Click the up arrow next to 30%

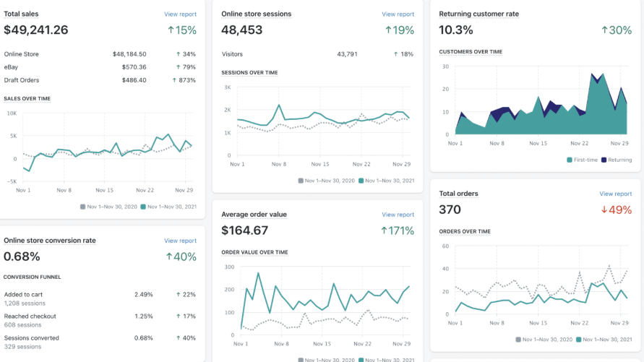[605, 30]
